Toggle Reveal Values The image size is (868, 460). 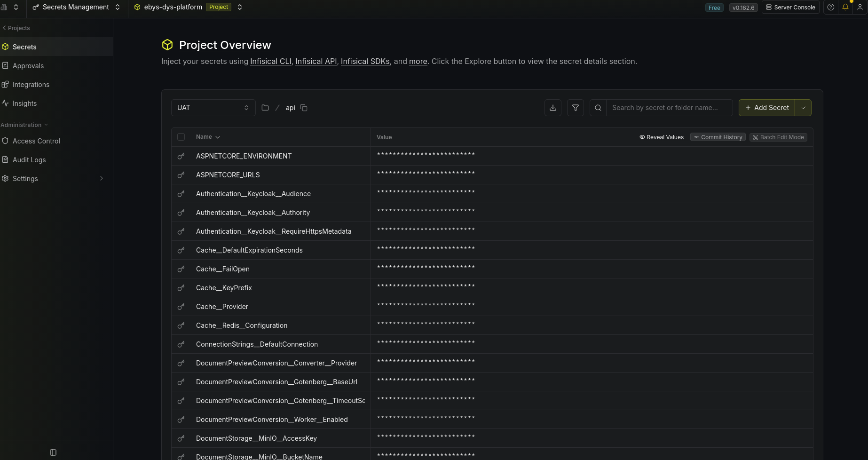pos(662,137)
